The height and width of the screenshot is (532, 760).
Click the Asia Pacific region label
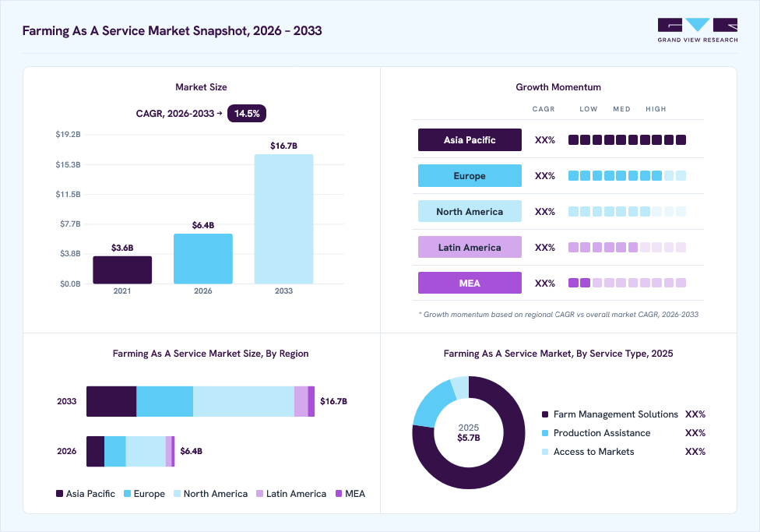click(470, 139)
